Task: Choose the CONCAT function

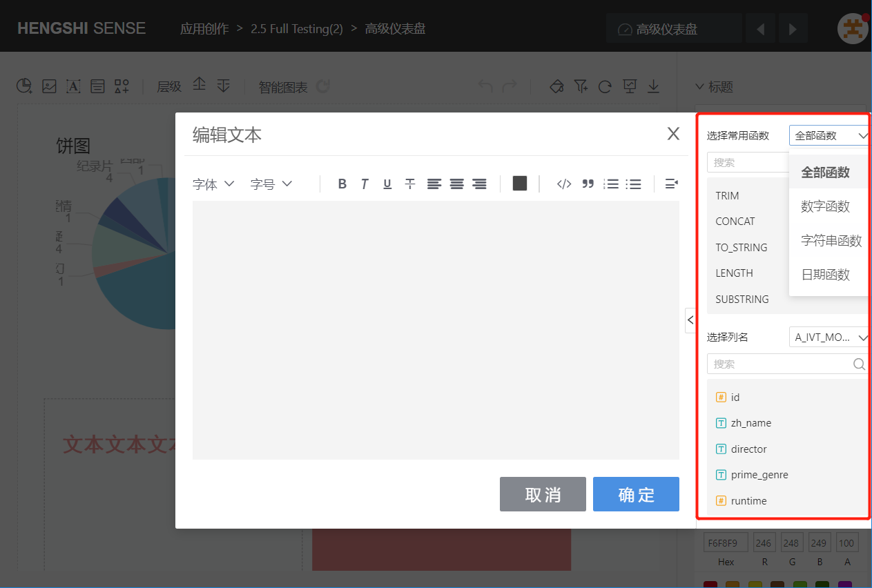Action: 735,222
